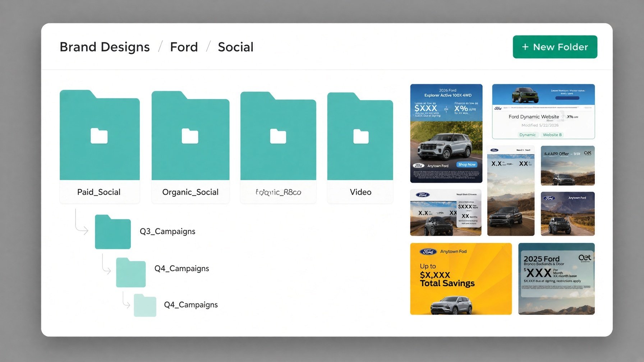Click Shop Now in the Explorer ad
Viewport: 644px width, 362px height.
click(467, 164)
